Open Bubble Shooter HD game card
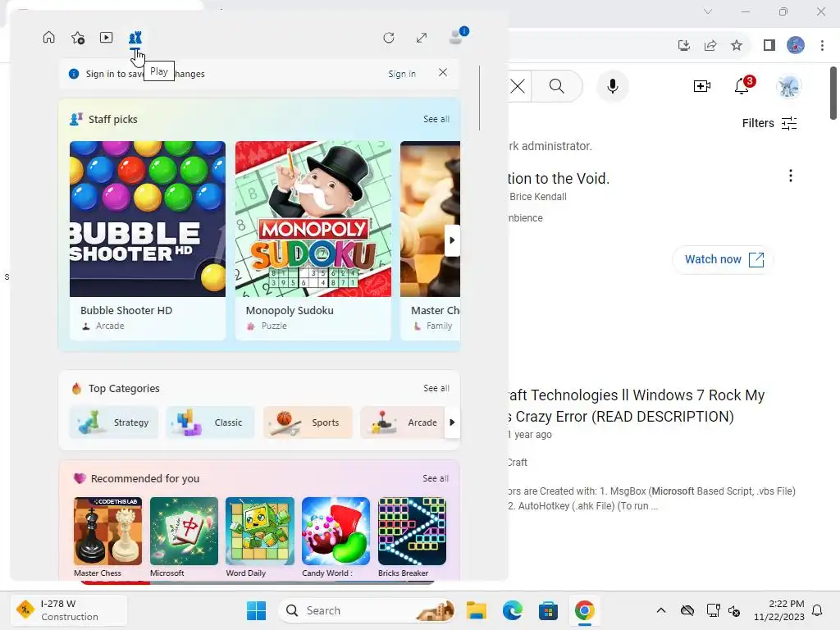The image size is (840, 630). point(148,240)
